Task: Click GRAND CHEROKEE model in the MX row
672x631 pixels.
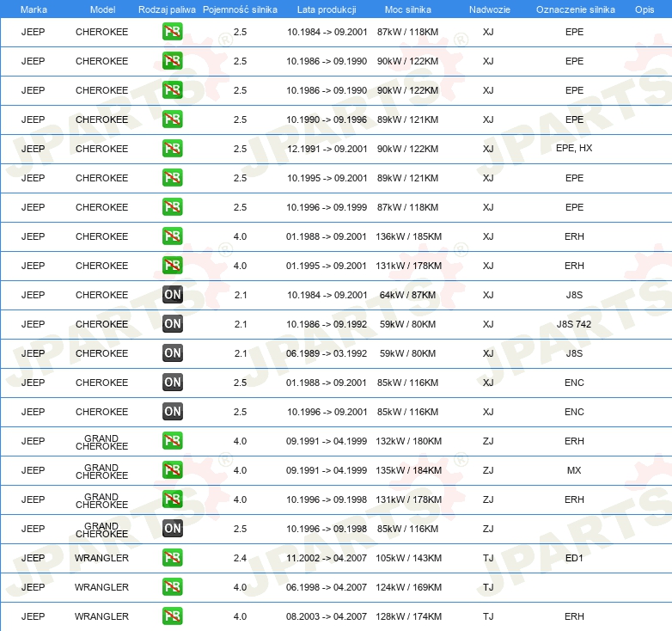Action: 101,471
